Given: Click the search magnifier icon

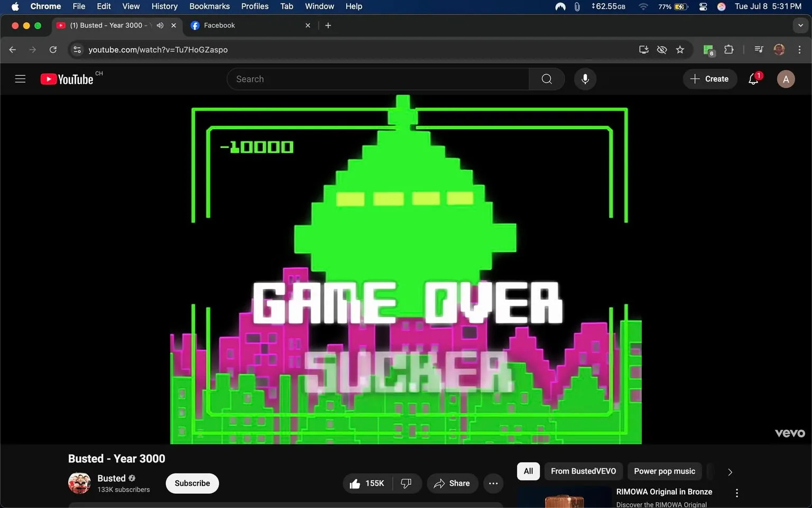Looking at the screenshot, I should click(547, 78).
